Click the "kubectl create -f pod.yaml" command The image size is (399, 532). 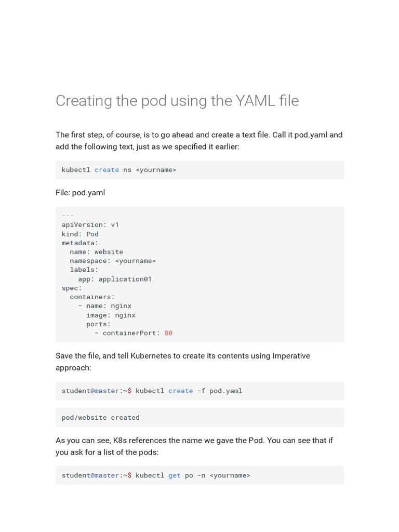189,391
